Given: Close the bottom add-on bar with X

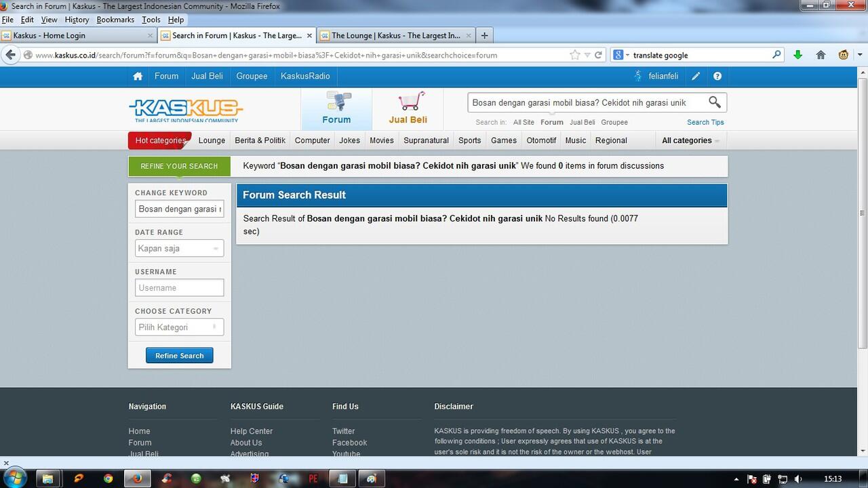Looking at the screenshot, I should [x=6, y=464].
